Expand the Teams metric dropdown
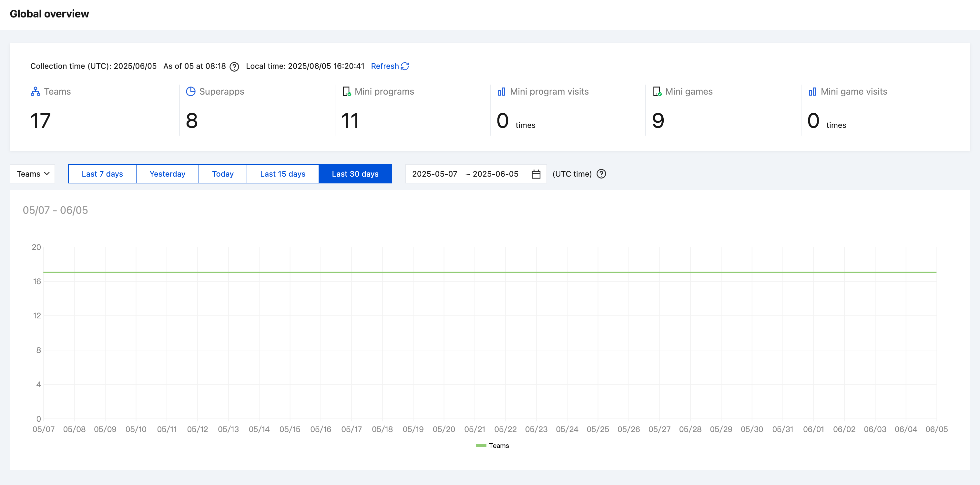The width and height of the screenshot is (980, 485). coord(33,174)
